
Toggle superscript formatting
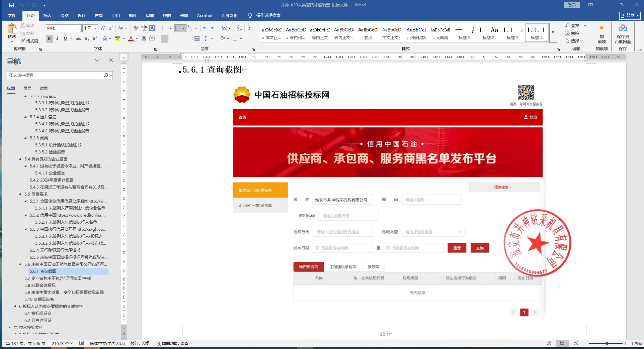coord(95,38)
